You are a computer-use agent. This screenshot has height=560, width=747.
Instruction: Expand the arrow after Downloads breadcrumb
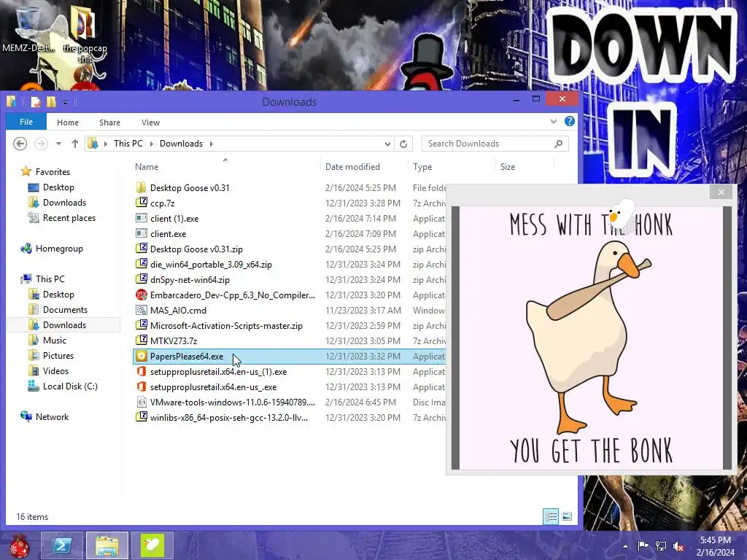coord(211,144)
